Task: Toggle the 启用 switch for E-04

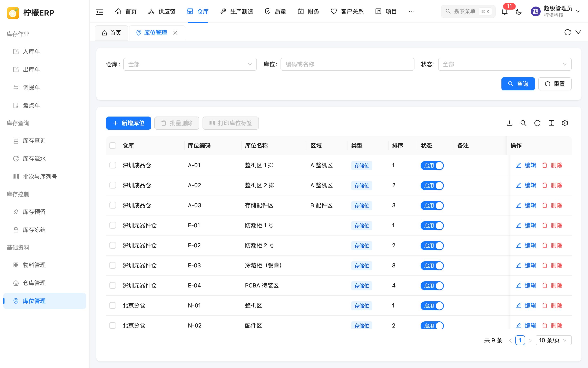Action: [x=432, y=285]
